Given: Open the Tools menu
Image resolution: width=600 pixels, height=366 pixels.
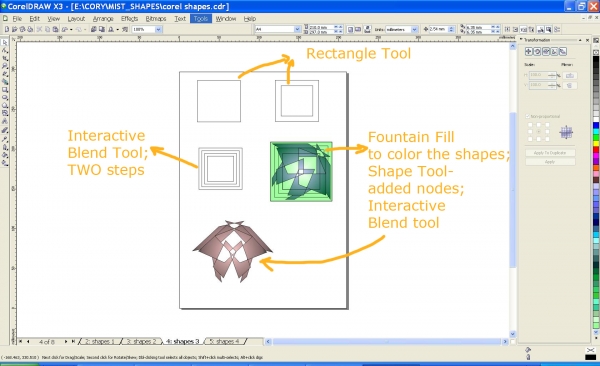Looking at the screenshot, I should (x=201, y=18).
